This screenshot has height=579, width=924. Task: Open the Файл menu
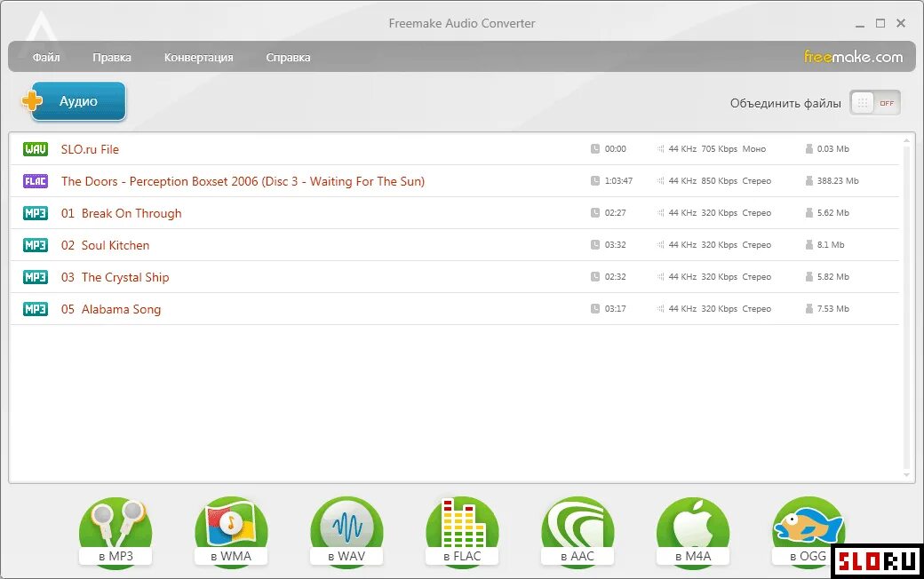click(x=46, y=57)
